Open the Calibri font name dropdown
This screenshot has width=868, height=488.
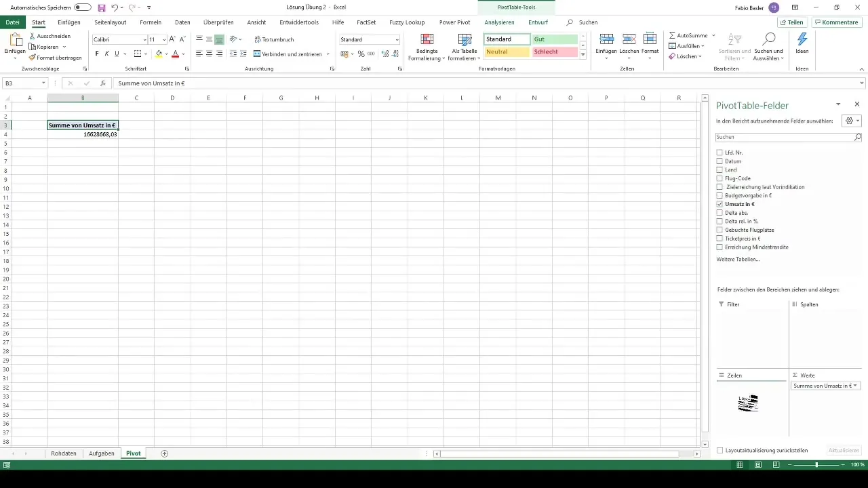click(x=144, y=40)
